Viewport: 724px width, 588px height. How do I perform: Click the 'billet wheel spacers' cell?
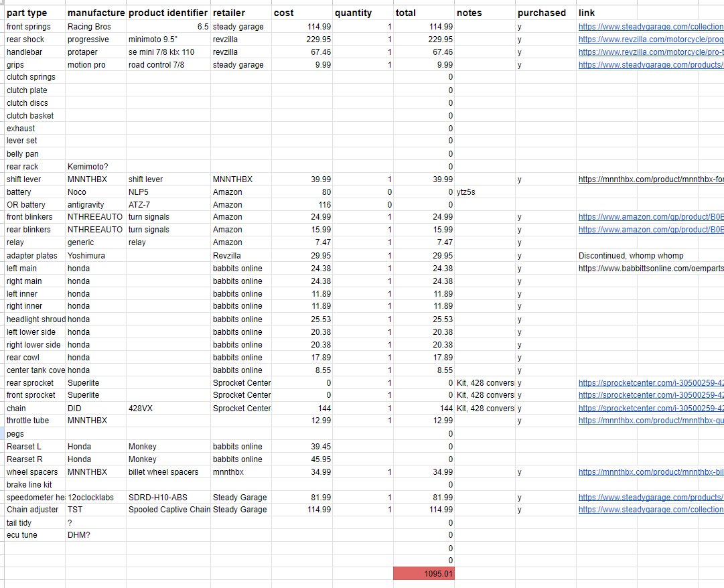(168, 472)
